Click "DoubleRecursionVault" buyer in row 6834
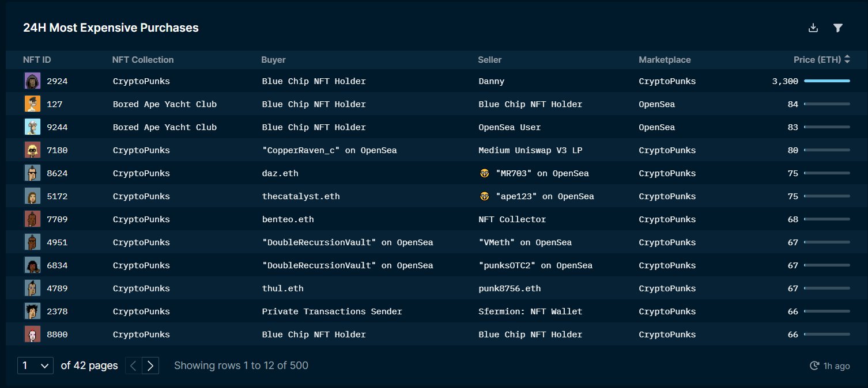This screenshot has height=388, width=868. [x=348, y=265]
